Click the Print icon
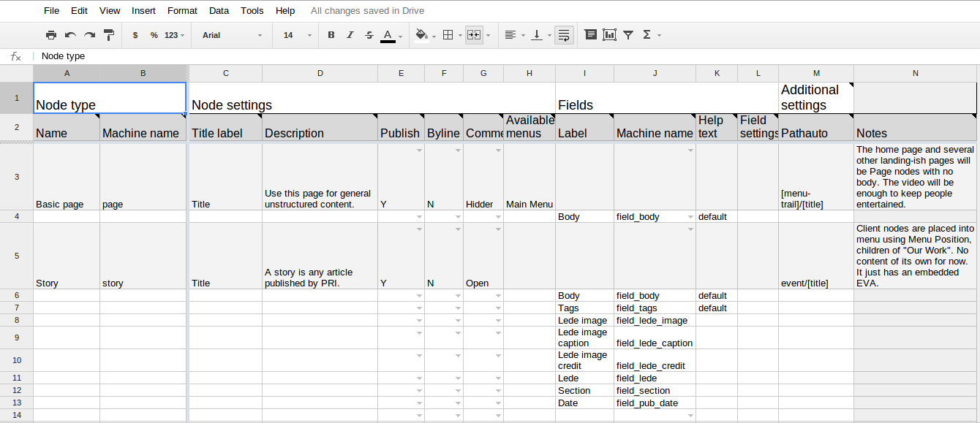Image resolution: width=980 pixels, height=423 pixels. pyautogui.click(x=50, y=35)
